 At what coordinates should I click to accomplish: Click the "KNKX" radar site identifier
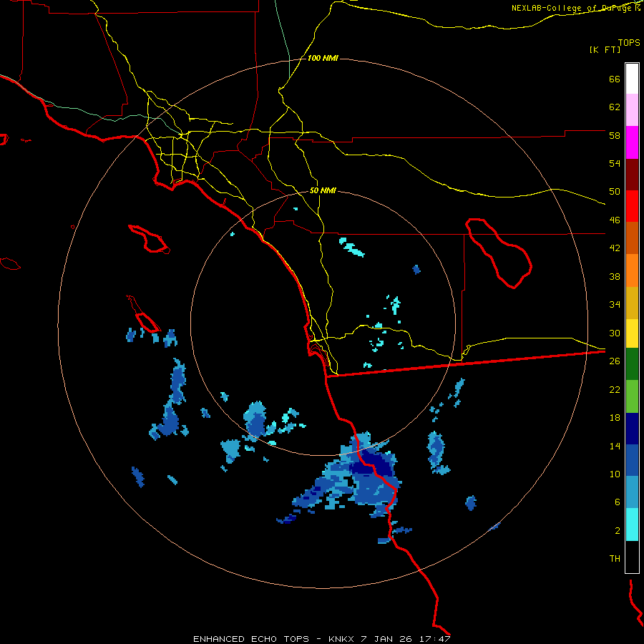(x=341, y=639)
